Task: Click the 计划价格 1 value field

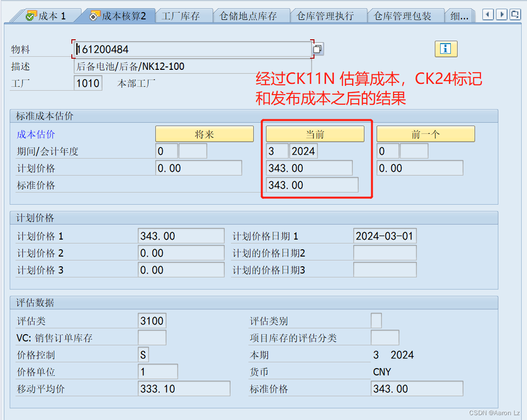Action: (181, 236)
